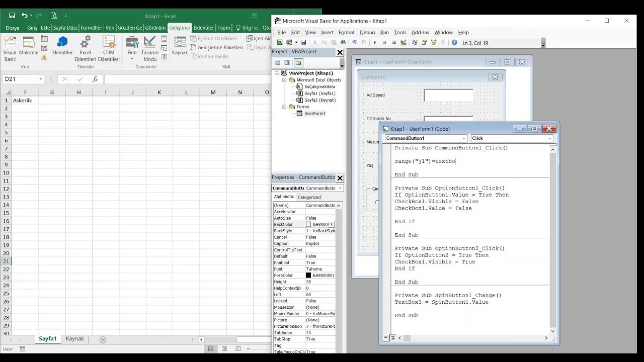Click the View Microsoft Excel icon in VBA toolbar
The height and width of the screenshot is (362, 644).
[x=280, y=43]
